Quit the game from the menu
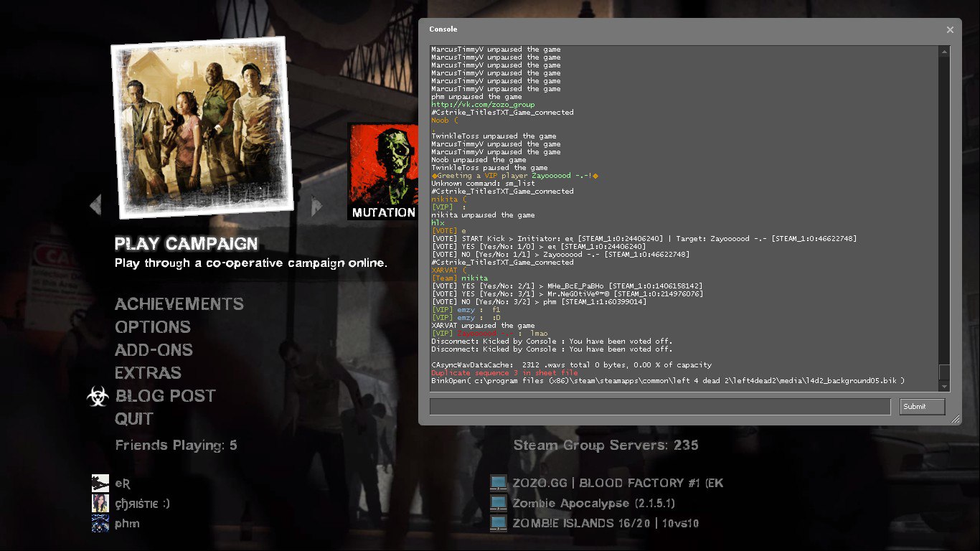980x551 pixels. coord(134,419)
